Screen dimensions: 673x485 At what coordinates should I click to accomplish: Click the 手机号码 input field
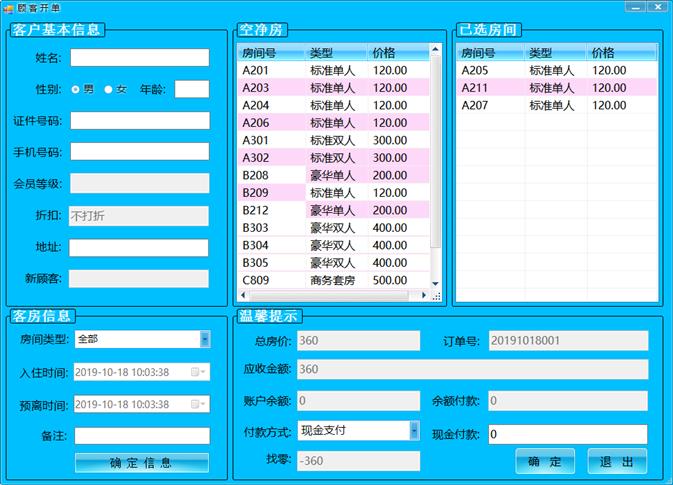140,152
